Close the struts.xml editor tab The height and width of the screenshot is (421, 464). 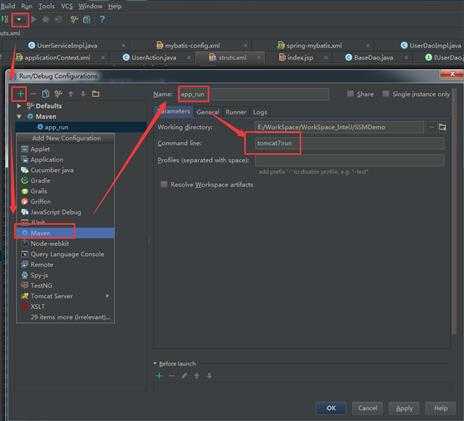[x=259, y=58]
